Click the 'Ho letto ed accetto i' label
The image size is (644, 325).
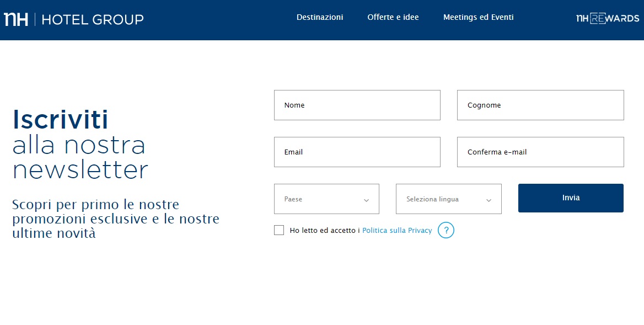324,231
